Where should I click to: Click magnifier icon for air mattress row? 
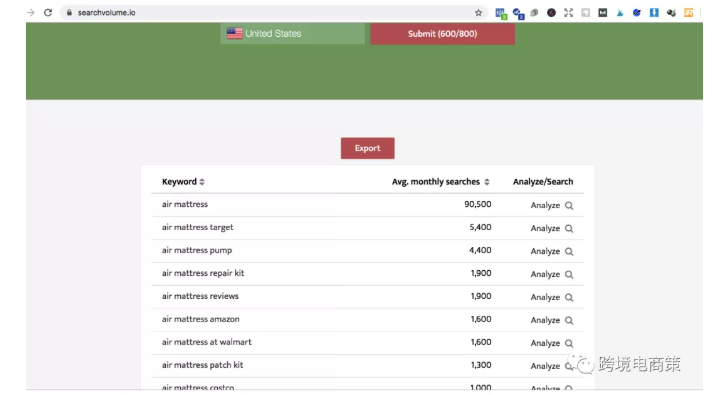click(569, 206)
